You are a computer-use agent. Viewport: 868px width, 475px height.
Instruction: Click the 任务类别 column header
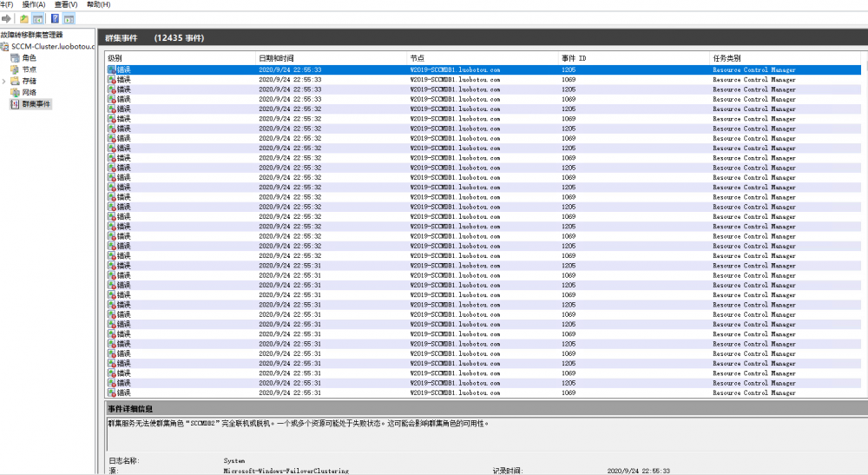point(727,58)
